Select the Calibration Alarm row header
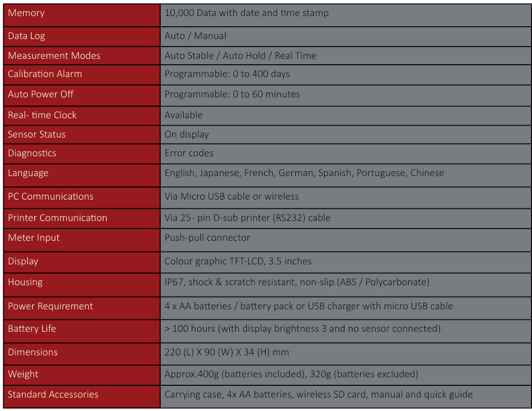 coord(45,74)
